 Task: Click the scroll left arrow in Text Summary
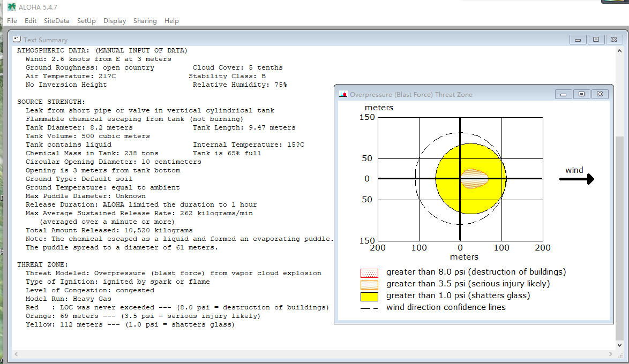[x=16, y=354]
